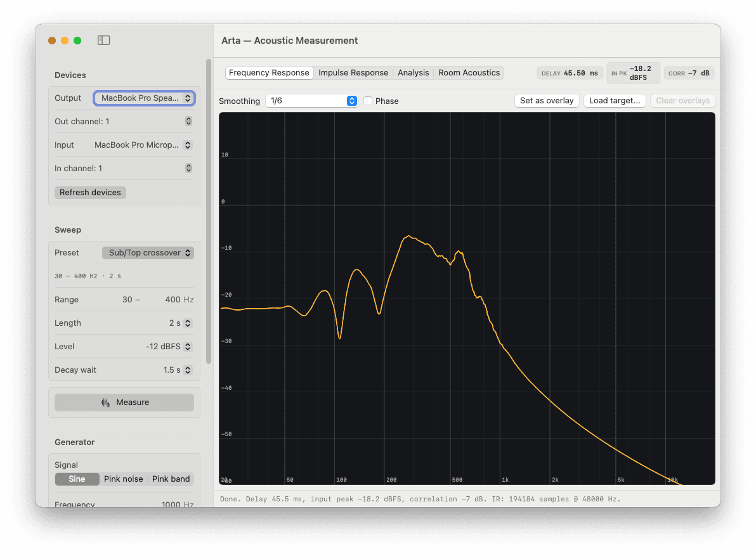This screenshot has height=554, width=756.
Task: Click the waveform icon on Measure
Action: click(x=105, y=403)
